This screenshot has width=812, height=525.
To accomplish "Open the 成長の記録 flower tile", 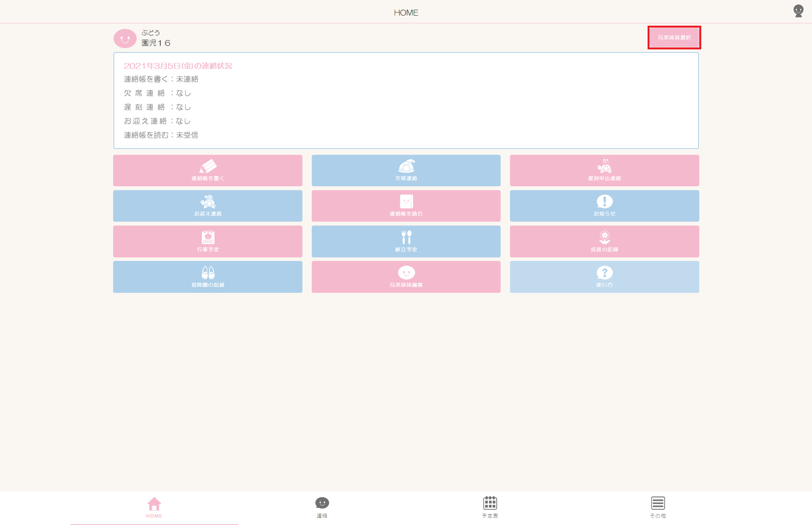I will [x=604, y=241].
